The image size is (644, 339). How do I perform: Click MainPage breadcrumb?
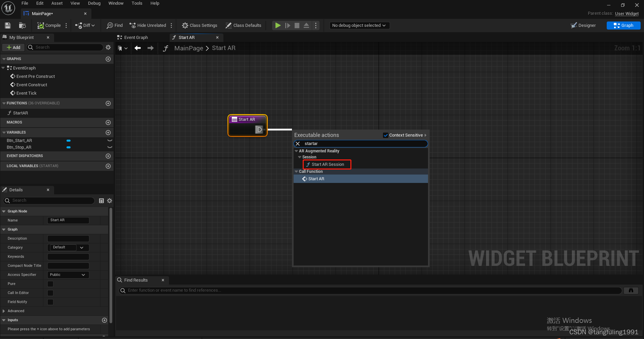pyautogui.click(x=188, y=48)
